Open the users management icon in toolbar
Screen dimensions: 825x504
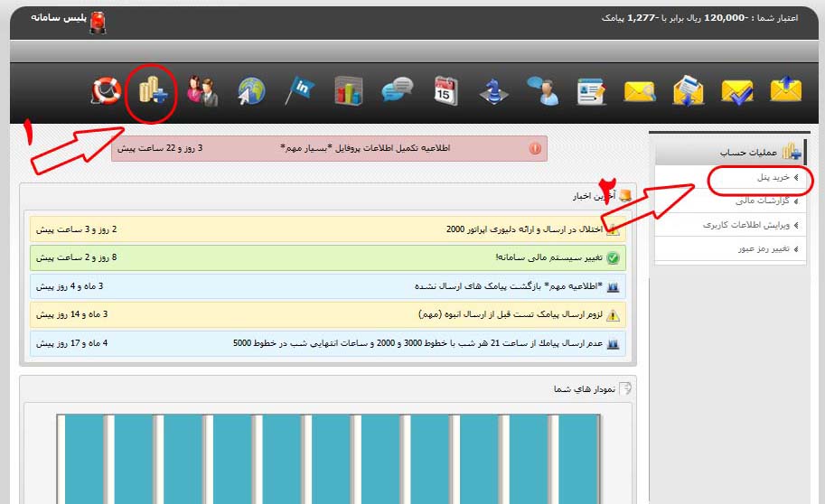pyautogui.click(x=202, y=91)
